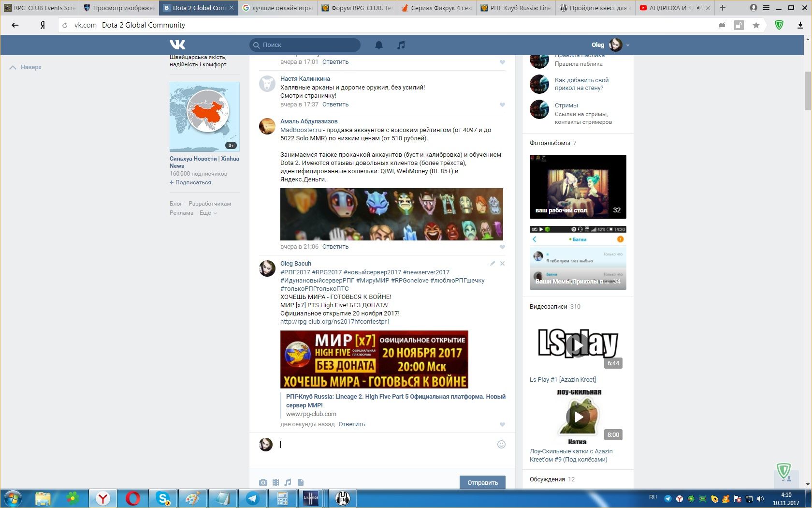Like Амаль Абдулазизов's comment with the heart
The width and height of the screenshot is (812, 508).
pyautogui.click(x=502, y=247)
